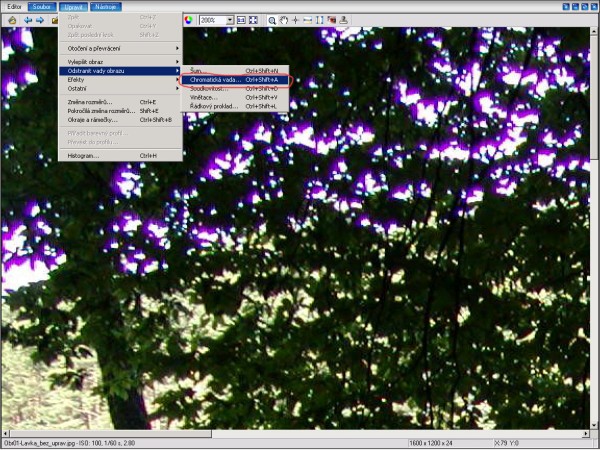Click the color wheel icon in the toolbar
The image size is (600, 450).
click(x=188, y=20)
